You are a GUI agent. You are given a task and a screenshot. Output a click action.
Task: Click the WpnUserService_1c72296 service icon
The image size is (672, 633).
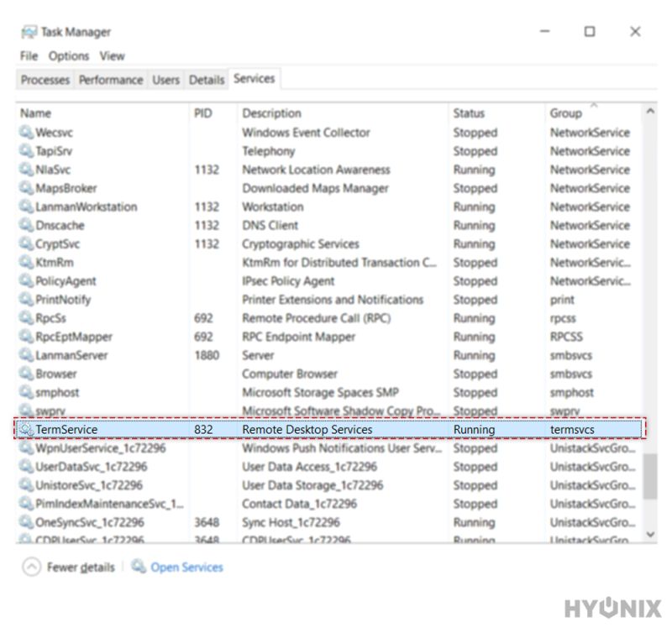[x=28, y=448]
